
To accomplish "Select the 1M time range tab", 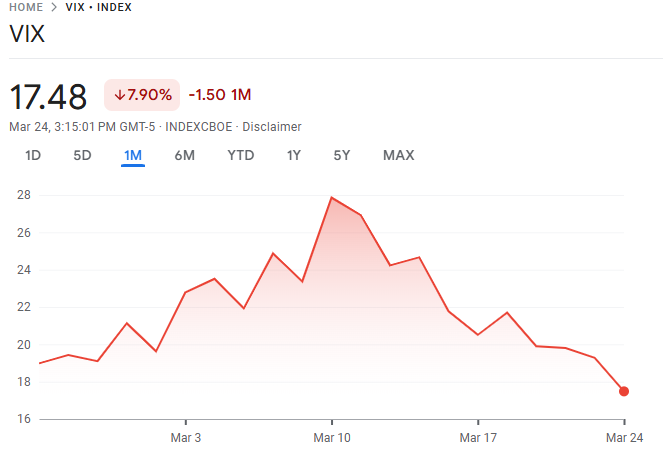I will coord(133,155).
